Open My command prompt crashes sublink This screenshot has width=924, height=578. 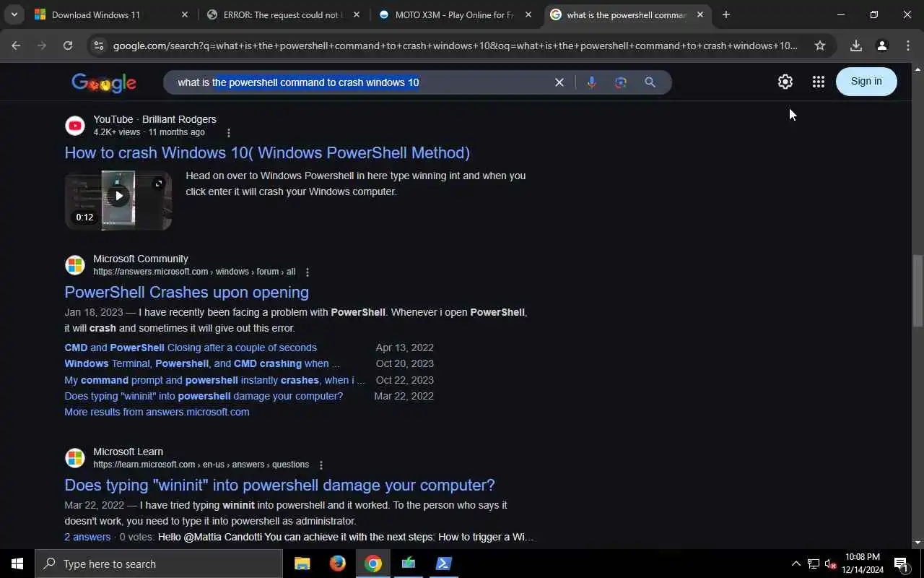(x=214, y=380)
